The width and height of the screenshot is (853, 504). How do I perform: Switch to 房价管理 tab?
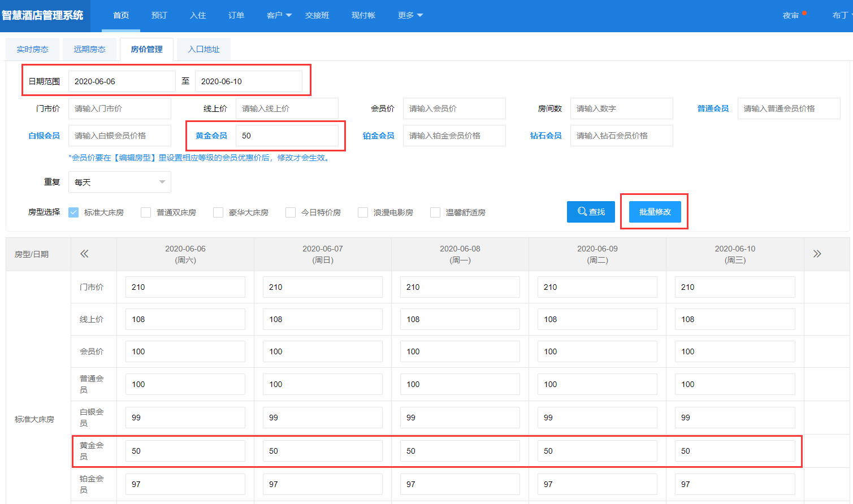click(146, 49)
